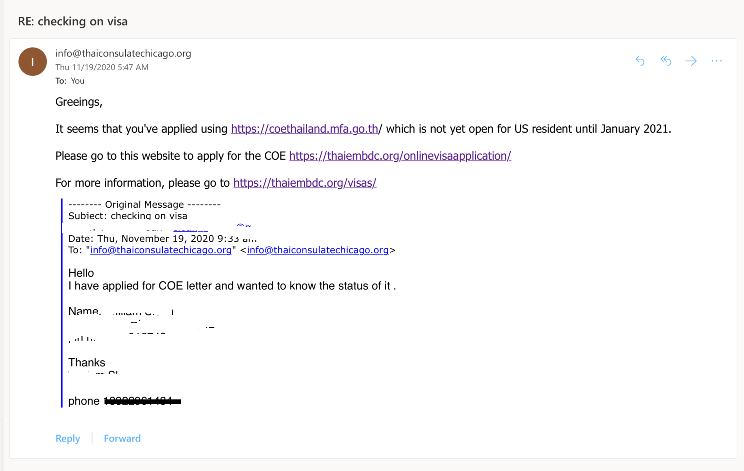Image resolution: width=744 pixels, height=471 pixels.
Task: Click the timestamp Thu 11/19/2020 5:47 AM
Action: [102, 67]
